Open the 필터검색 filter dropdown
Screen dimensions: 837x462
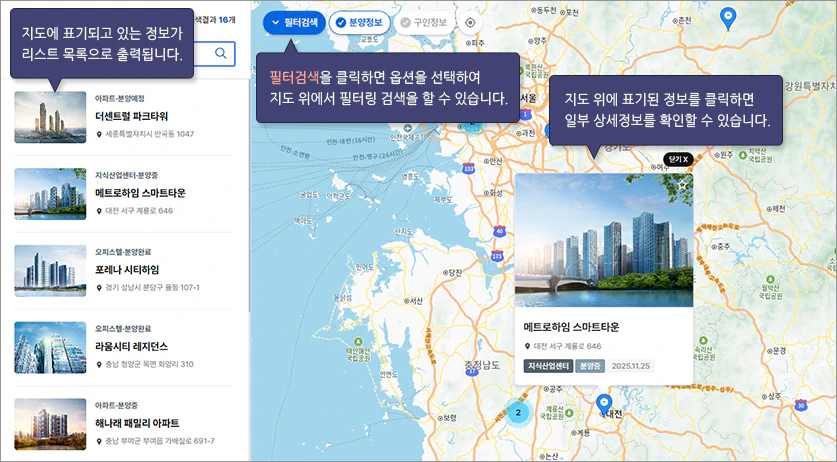click(294, 23)
